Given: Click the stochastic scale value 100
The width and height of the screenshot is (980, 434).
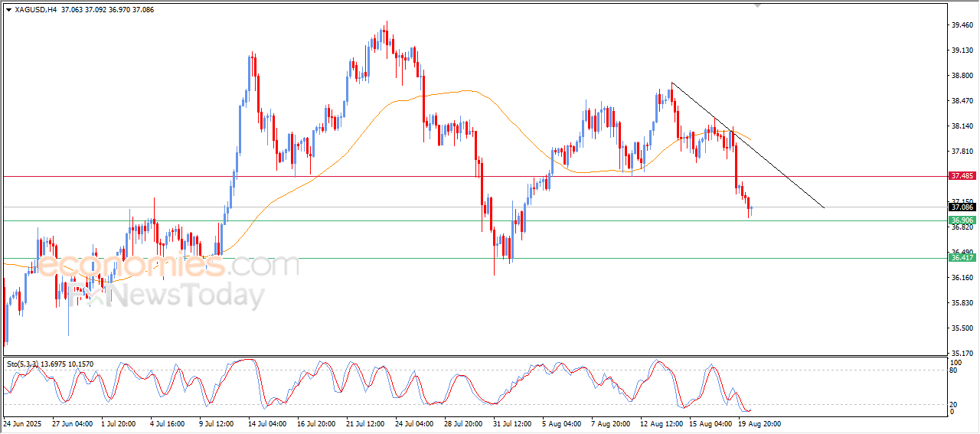Looking at the screenshot, I should 956,361.
